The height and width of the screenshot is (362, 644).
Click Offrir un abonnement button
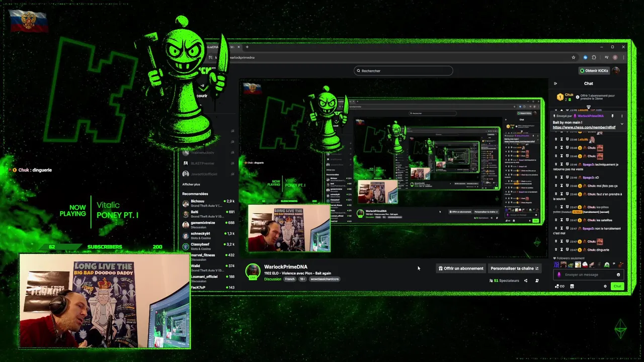pyautogui.click(x=460, y=268)
